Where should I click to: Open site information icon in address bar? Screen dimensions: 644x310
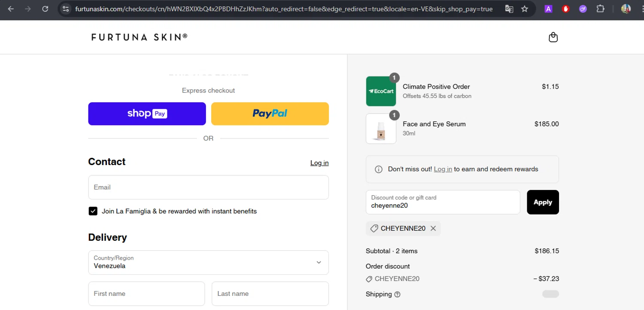65,9
